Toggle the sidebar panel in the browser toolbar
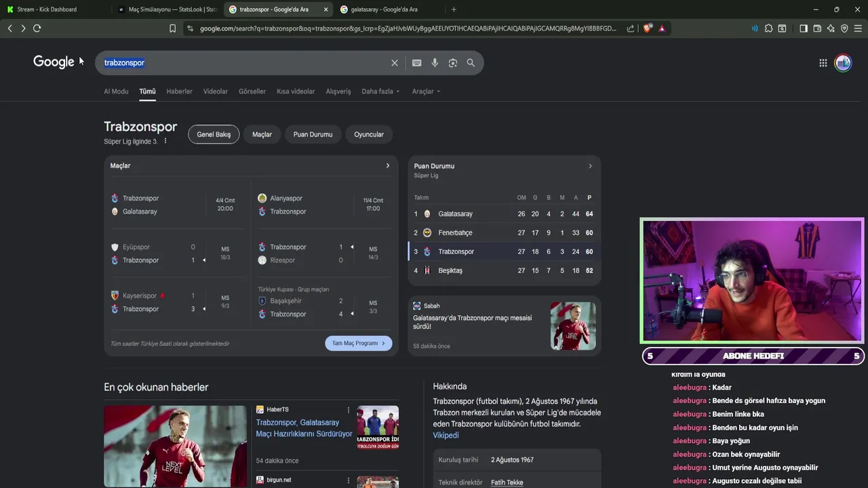Screen dimensions: 868x488 (x=804, y=28)
